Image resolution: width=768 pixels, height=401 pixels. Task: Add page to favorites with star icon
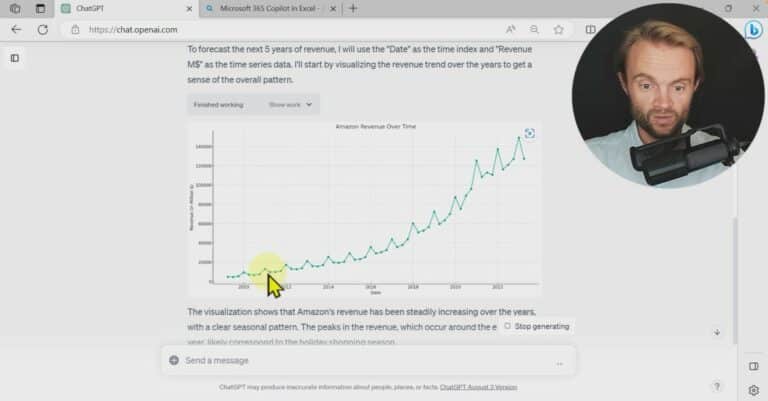[558, 29]
